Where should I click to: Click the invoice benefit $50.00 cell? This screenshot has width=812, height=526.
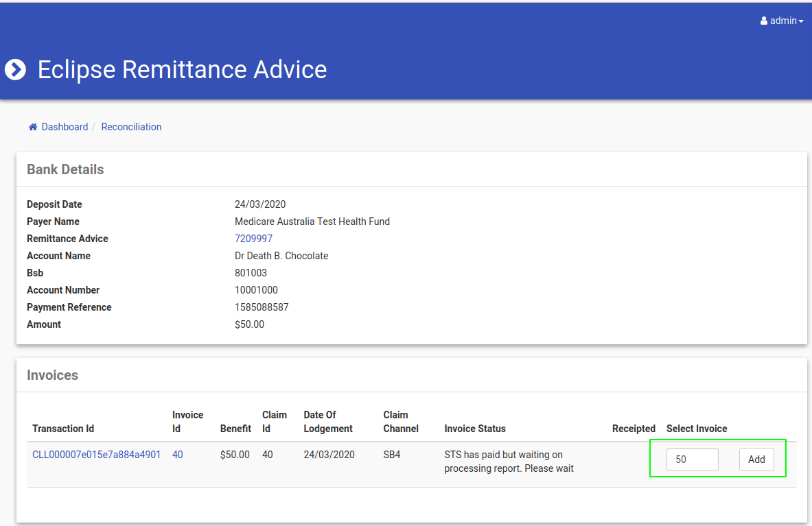[x=235, y=455]
